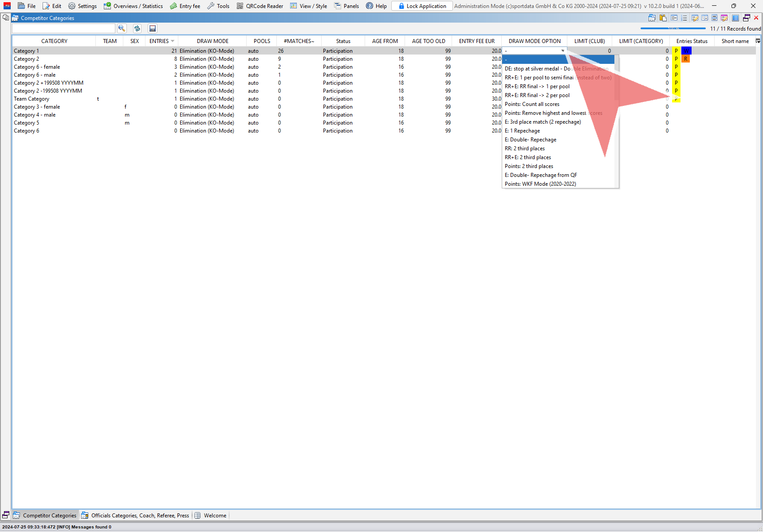Pick 'RR: 2 third places' option

[x=524, y=149]
